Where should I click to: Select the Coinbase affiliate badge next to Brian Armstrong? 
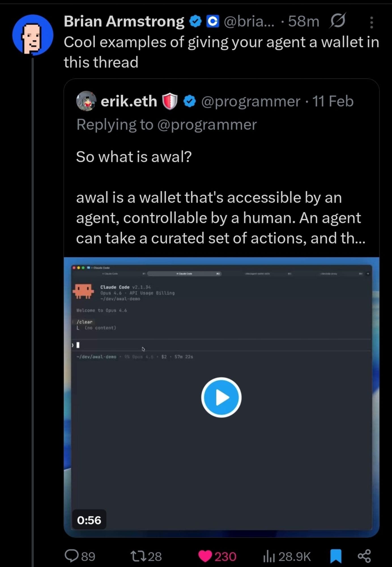212,21
